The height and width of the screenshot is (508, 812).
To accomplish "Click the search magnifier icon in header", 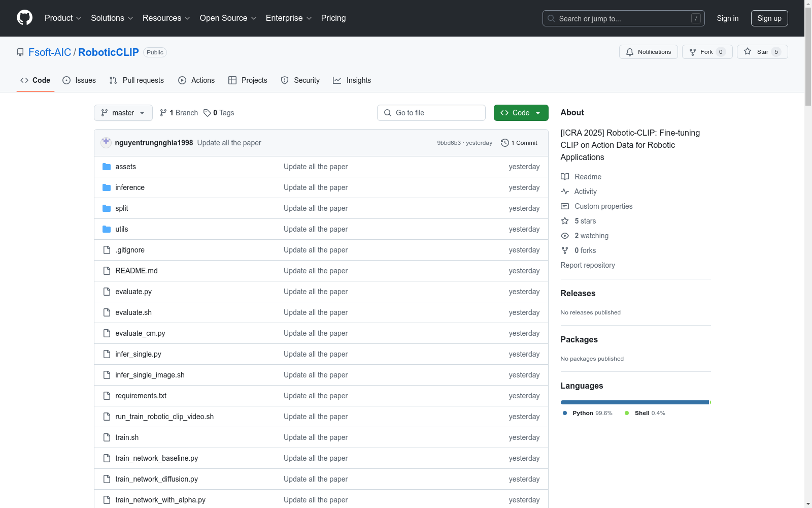I will [x=551, y=18].
